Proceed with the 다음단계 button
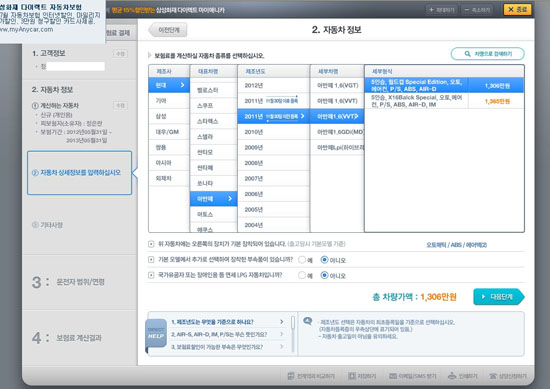This screenshot has width=550, height=389. [x=499, y=297]
